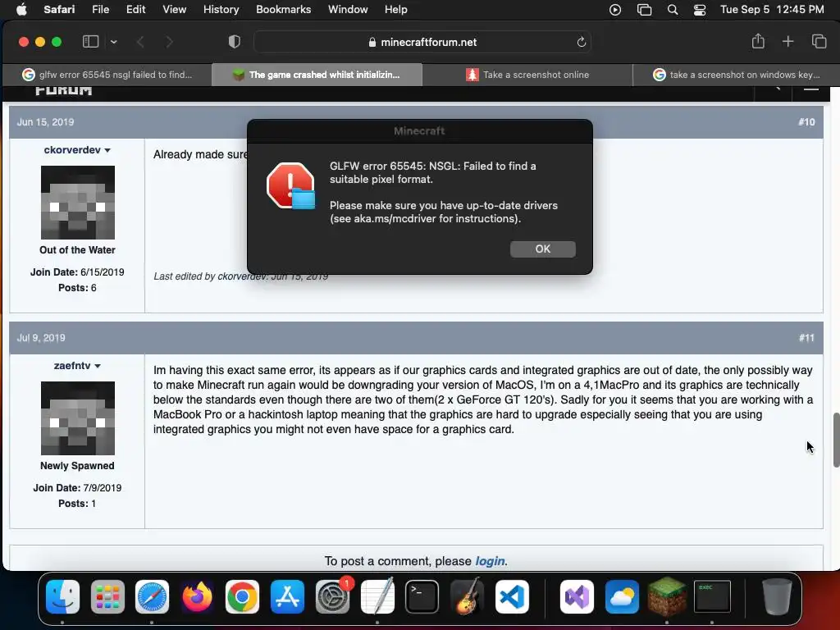Launch GarageBand from the Dock
This screenshot has height=630, width=840.
coord(467,596)
